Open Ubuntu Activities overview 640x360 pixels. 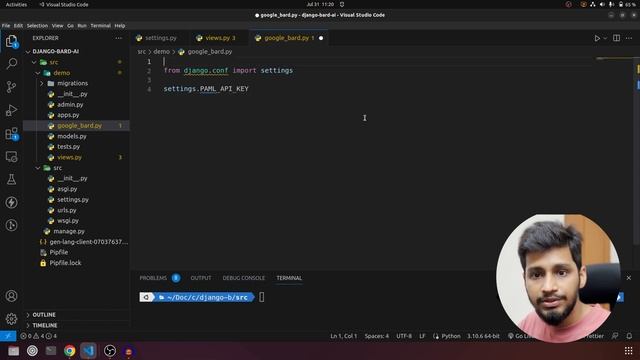point(16,4)
